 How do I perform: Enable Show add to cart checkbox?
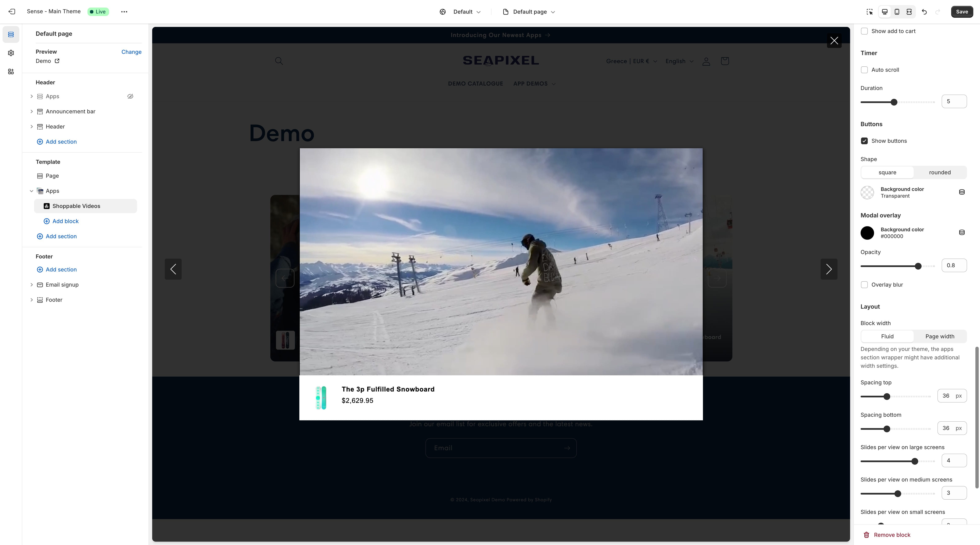(864, 31)
